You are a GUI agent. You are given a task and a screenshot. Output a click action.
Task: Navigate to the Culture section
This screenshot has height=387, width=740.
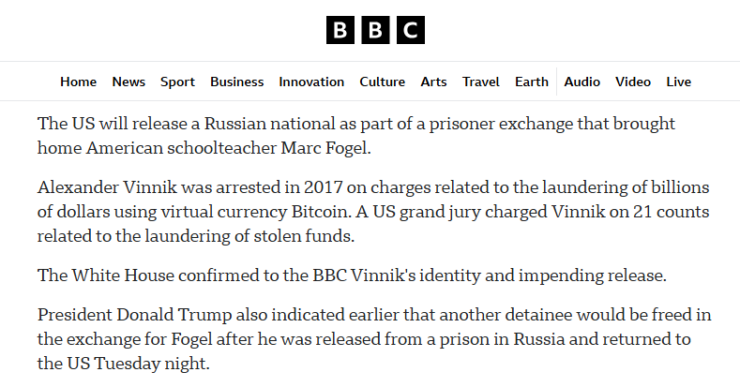pyautogui.click(x=382, y=82)
